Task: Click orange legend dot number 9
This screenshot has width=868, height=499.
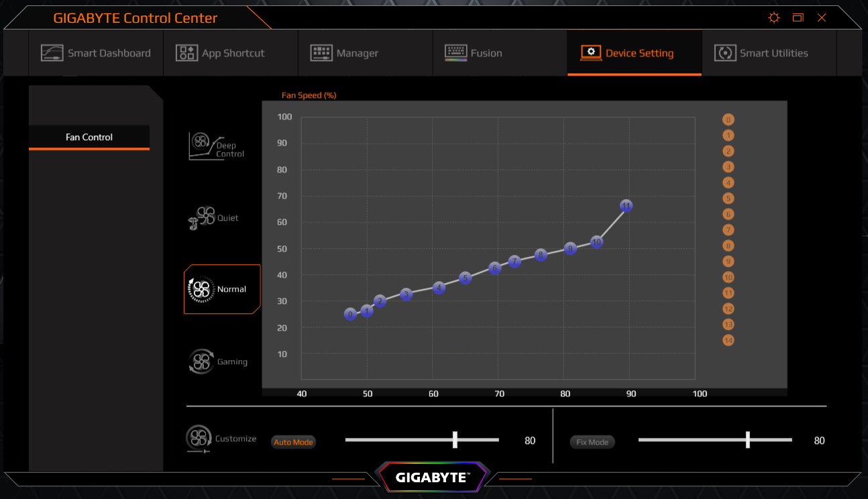Action: (x=728, y=262)
